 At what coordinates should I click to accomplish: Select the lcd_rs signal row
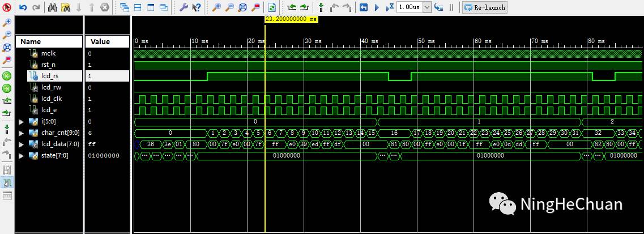[x=50, y=76]
